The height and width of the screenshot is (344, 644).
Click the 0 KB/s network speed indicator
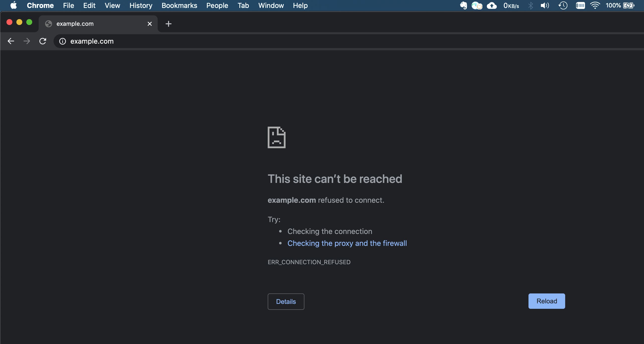511,5
